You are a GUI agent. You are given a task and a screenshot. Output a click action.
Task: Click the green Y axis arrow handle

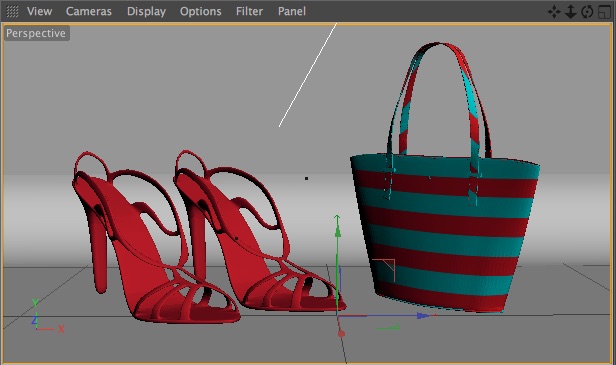pos(337,232)
